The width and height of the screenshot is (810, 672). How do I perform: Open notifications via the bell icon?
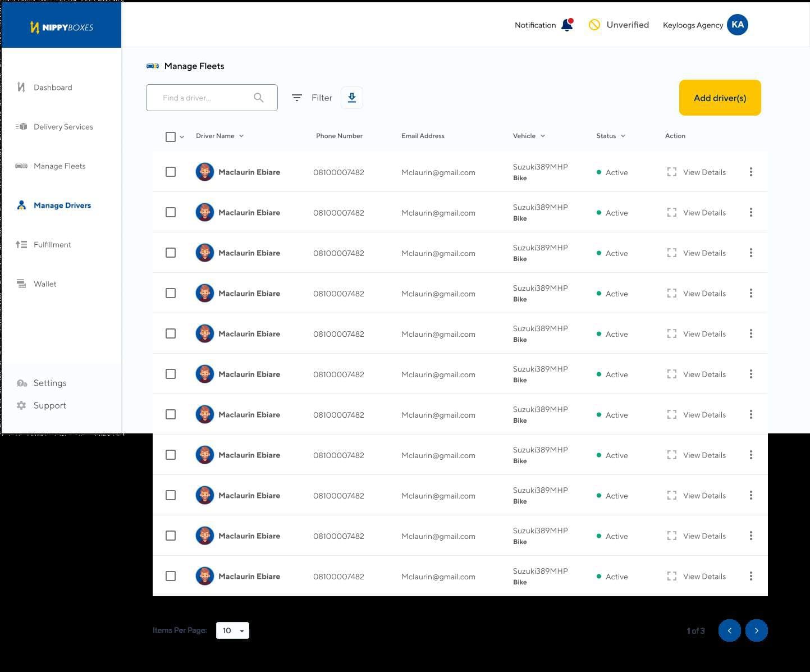click(567, 25)
